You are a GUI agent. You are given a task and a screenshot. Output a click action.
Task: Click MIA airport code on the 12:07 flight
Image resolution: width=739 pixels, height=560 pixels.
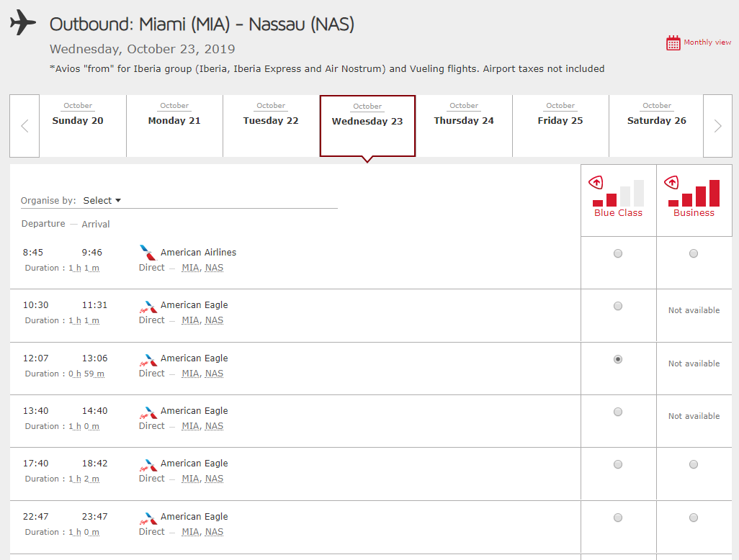191,374
